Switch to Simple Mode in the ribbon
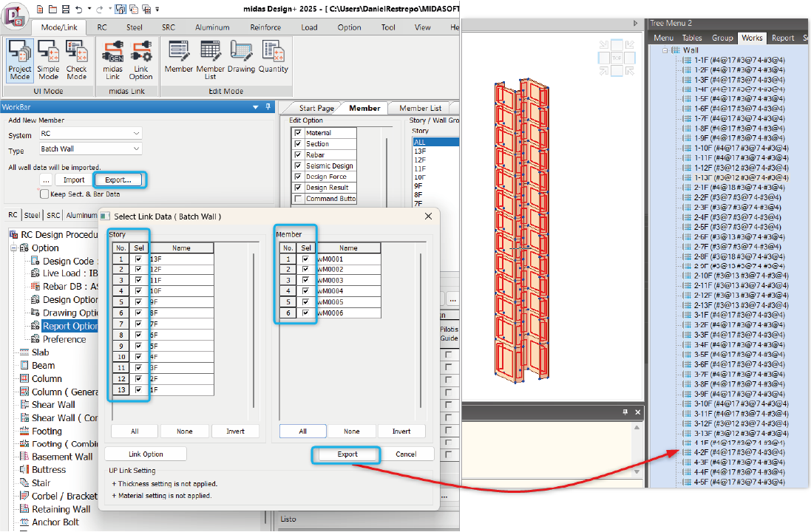Image resolution: width=811 pixels, height=532 pixels. [x=48, y=60]
